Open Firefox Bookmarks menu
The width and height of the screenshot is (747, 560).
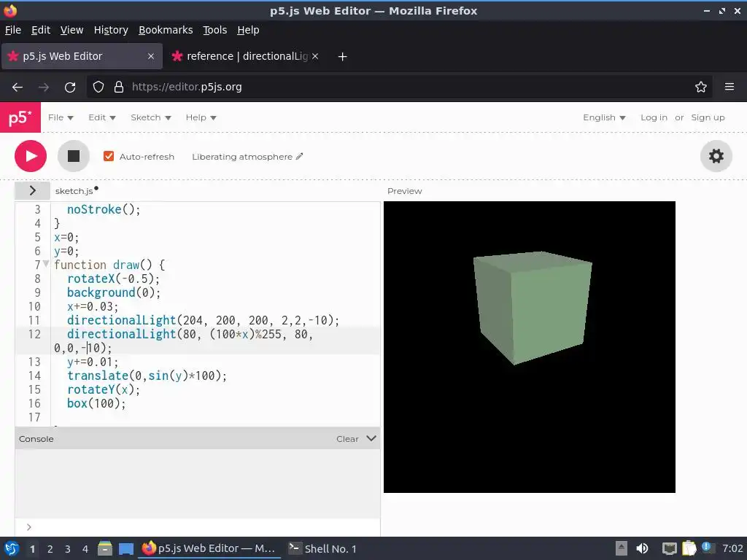tap(166, 30)
